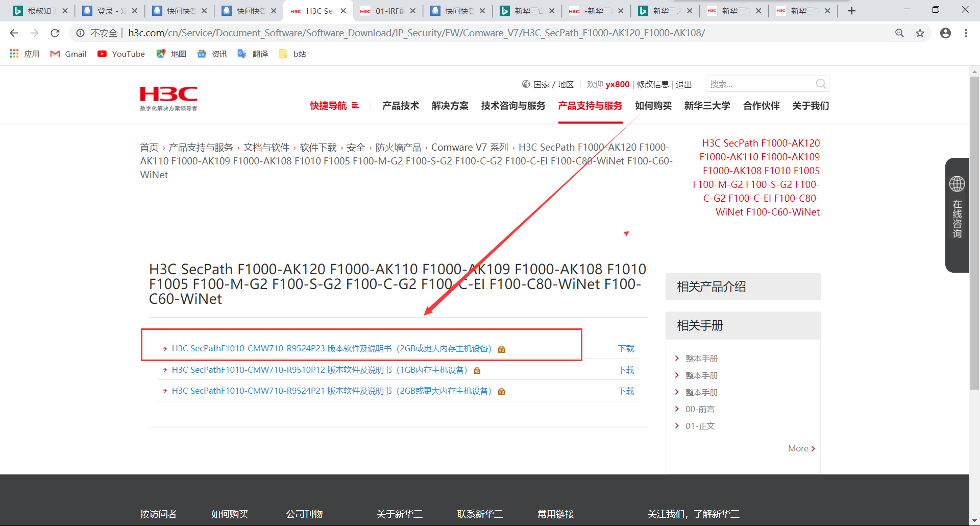This screenshot has height=526, width=980.
Task: Click the 修改信息 link
Action: tap(653, 84)
